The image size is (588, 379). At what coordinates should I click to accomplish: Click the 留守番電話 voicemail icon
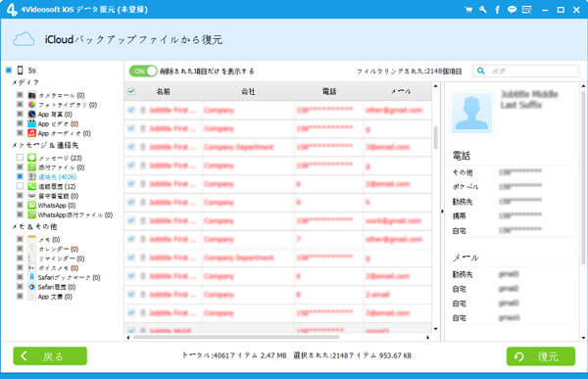(32, 196)
